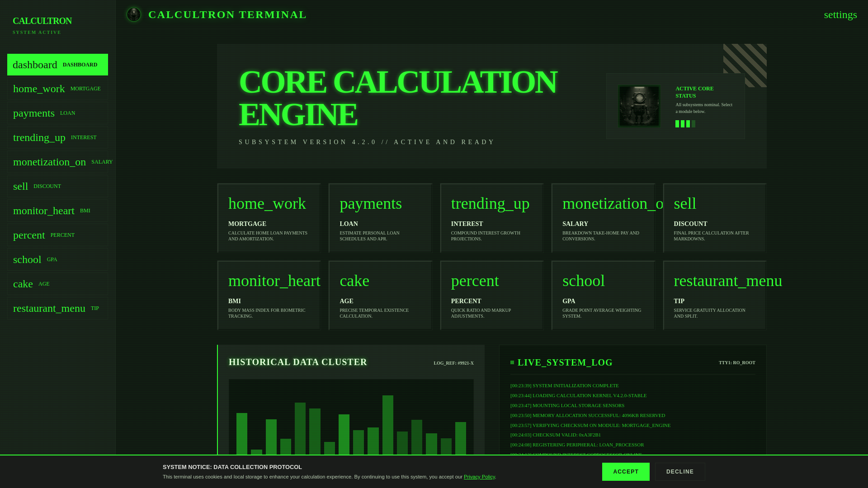Click school icon on GPA card
Viewport: 868px width, 488px height.
click(583, 281)
